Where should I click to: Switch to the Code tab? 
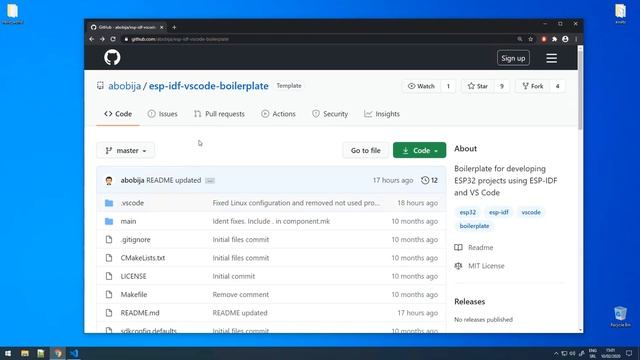[x=118, y=114]
